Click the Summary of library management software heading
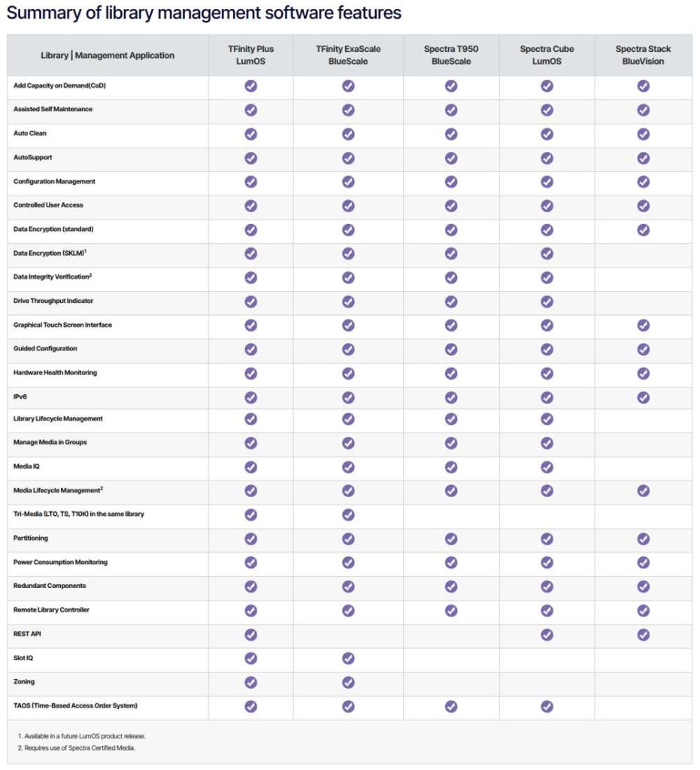 click(x=204, y=14)
